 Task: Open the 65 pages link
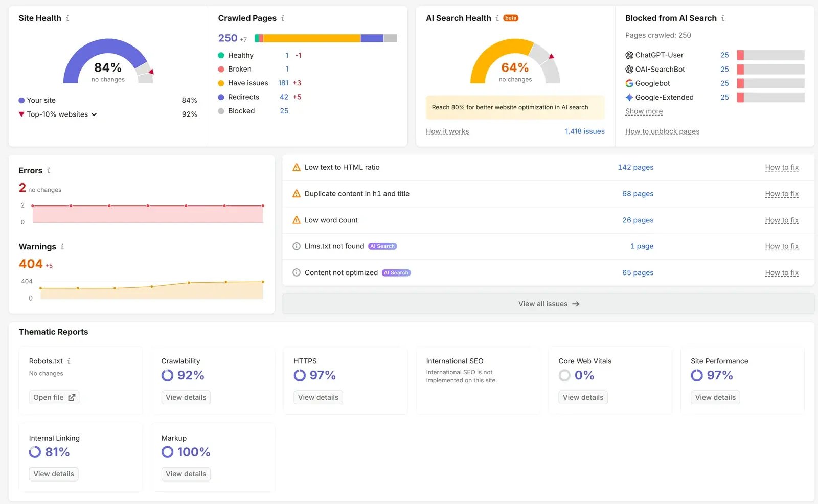point(638,272)
